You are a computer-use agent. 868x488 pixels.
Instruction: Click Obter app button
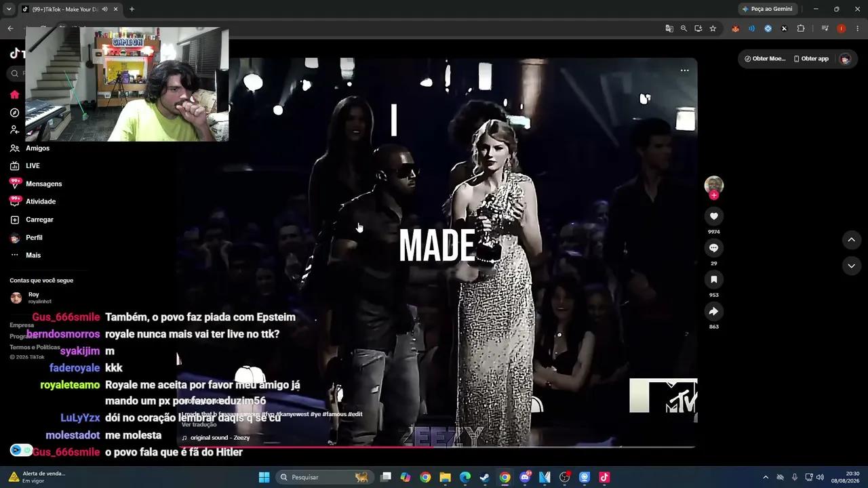click(x=811, y=59)
